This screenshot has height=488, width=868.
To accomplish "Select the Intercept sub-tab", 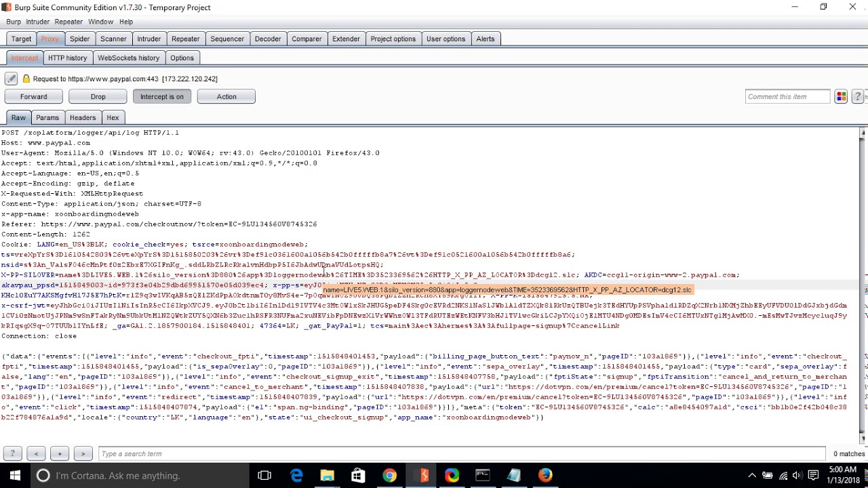I will click(x=24, y=58).
